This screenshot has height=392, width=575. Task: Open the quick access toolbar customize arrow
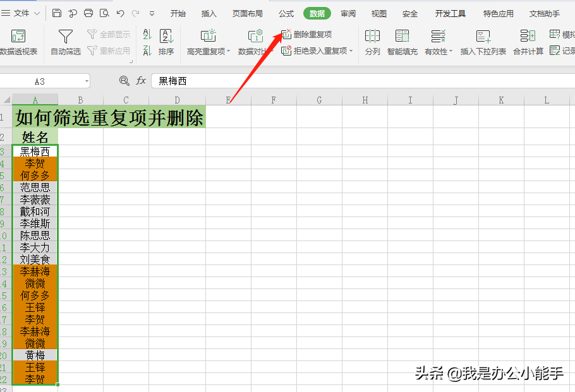152,14
